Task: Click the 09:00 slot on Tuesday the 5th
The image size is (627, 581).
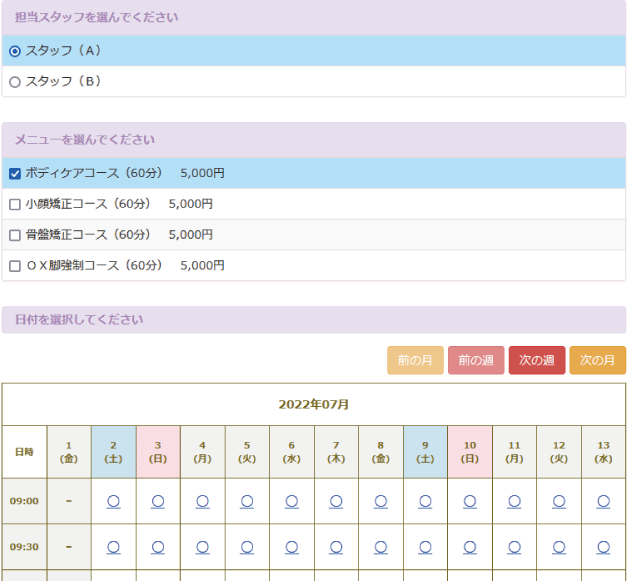Action: [247, 500]
